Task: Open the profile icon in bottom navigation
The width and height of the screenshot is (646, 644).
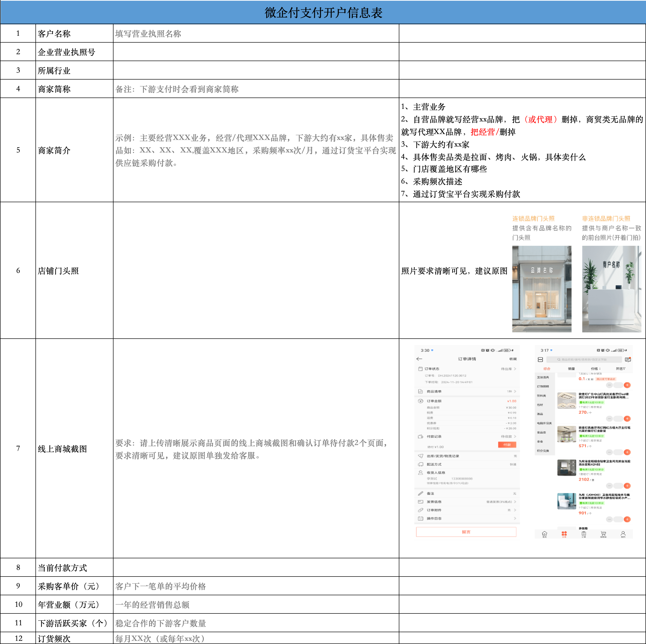Action: point(623,534)
